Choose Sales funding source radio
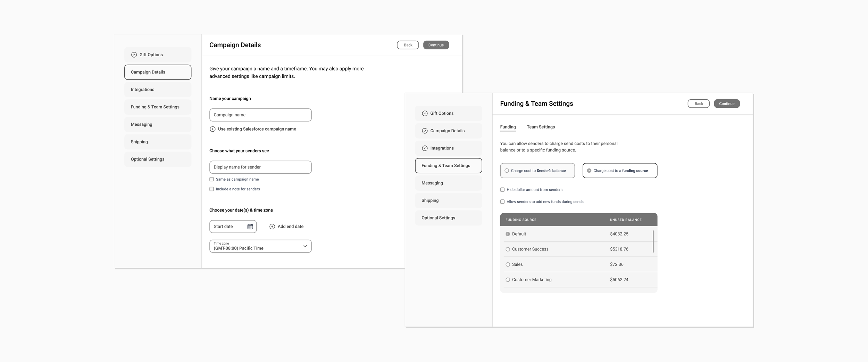 click(x=508, y=264)
